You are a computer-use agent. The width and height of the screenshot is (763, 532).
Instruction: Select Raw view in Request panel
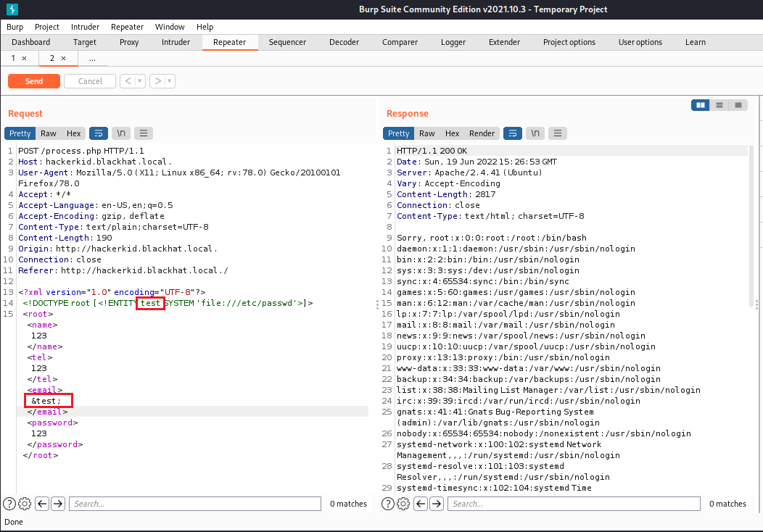pos(48,133)
